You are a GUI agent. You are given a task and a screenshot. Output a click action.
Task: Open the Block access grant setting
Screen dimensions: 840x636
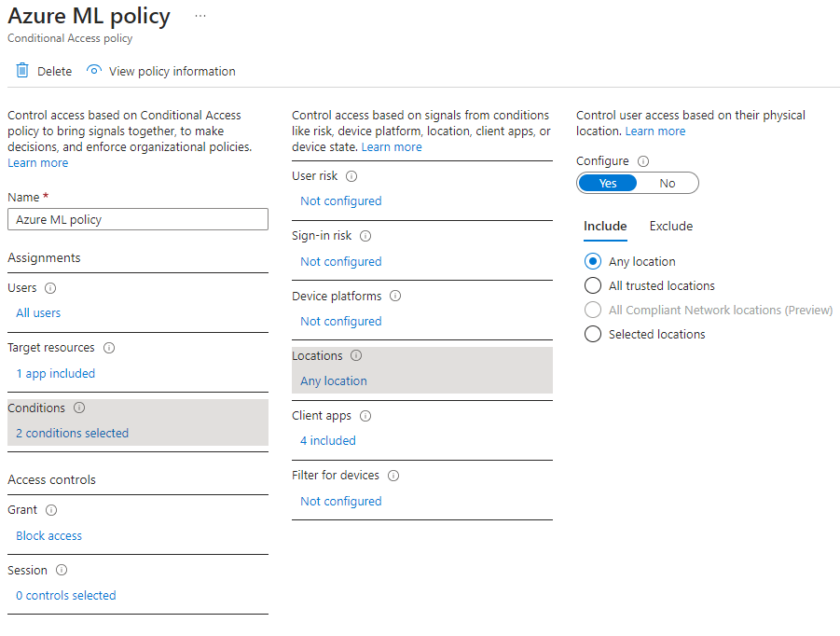point(49,536)
